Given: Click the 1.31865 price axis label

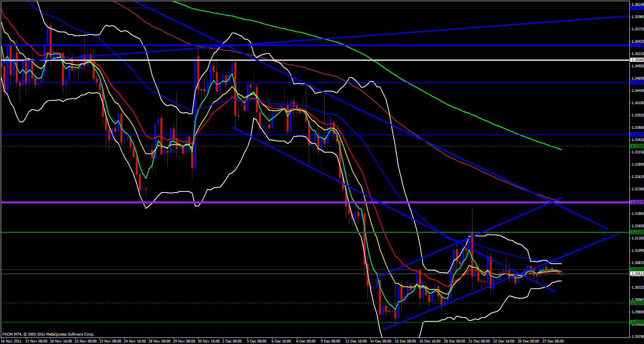Looking at the screenshot, I should pyautogui.click(x=637, y=214).
